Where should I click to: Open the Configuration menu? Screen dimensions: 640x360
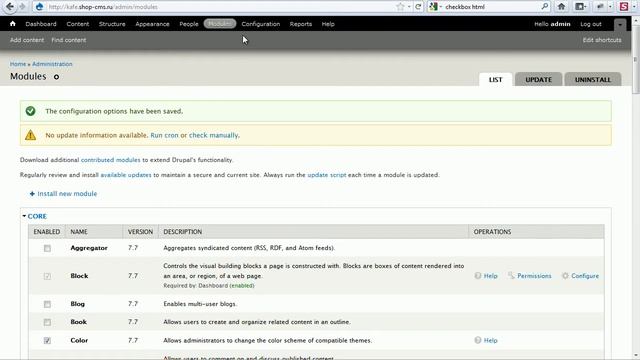click(260, 24)
